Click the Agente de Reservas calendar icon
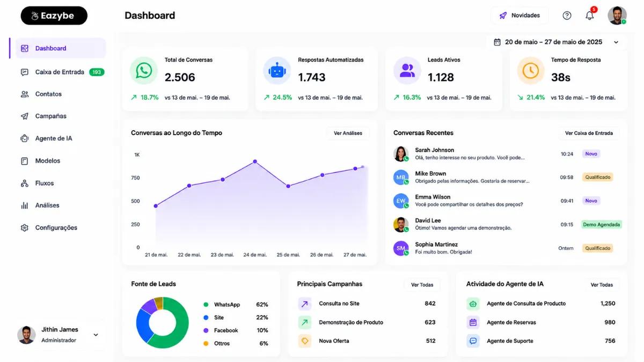The height and width of the screenshot is (362, 644). (x=473, y=322)
